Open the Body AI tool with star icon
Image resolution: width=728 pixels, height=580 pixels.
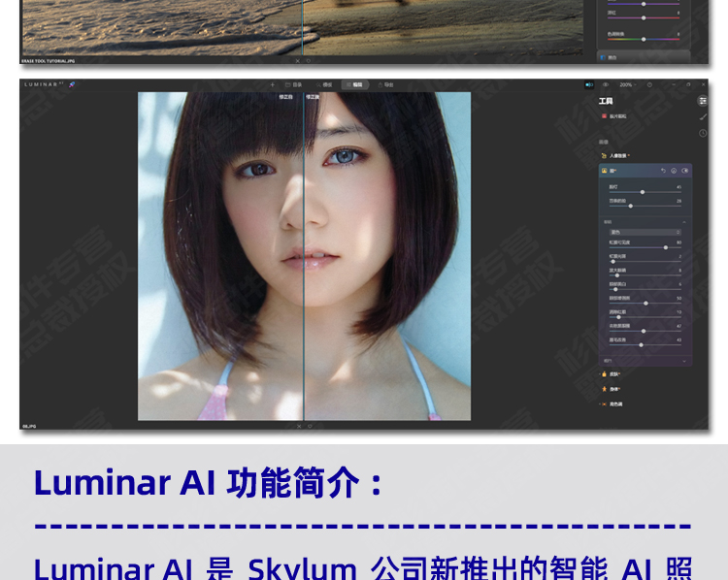pos(604,389)
